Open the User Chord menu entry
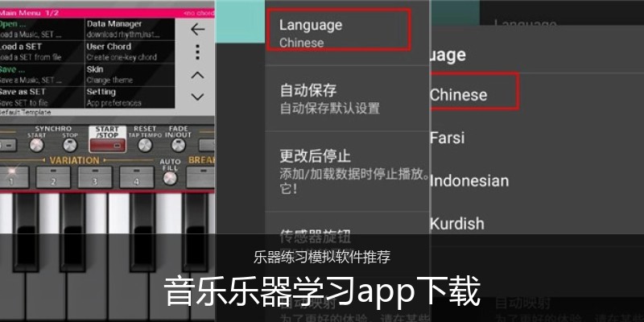The image size is (644, 322). coord(130,52)
